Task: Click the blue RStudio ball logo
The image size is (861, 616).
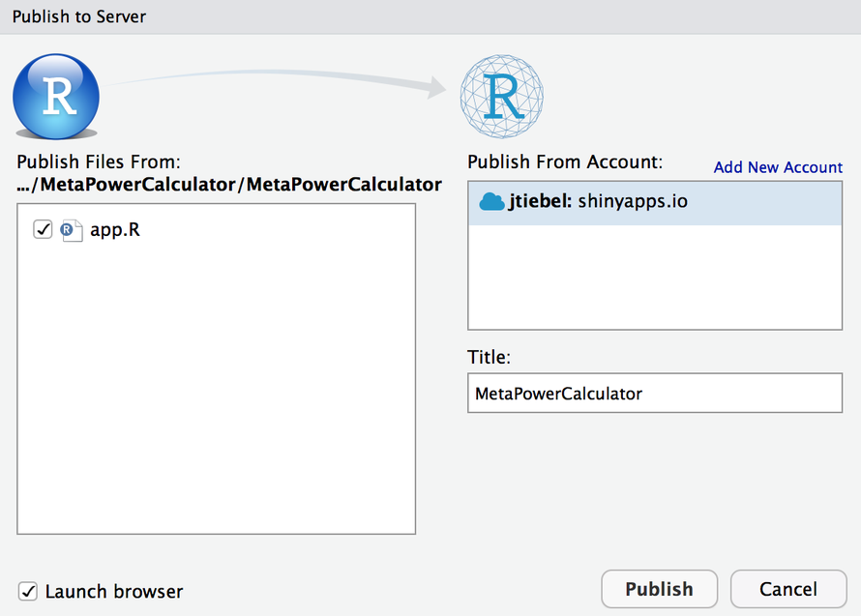Action: tap(56, 96)
